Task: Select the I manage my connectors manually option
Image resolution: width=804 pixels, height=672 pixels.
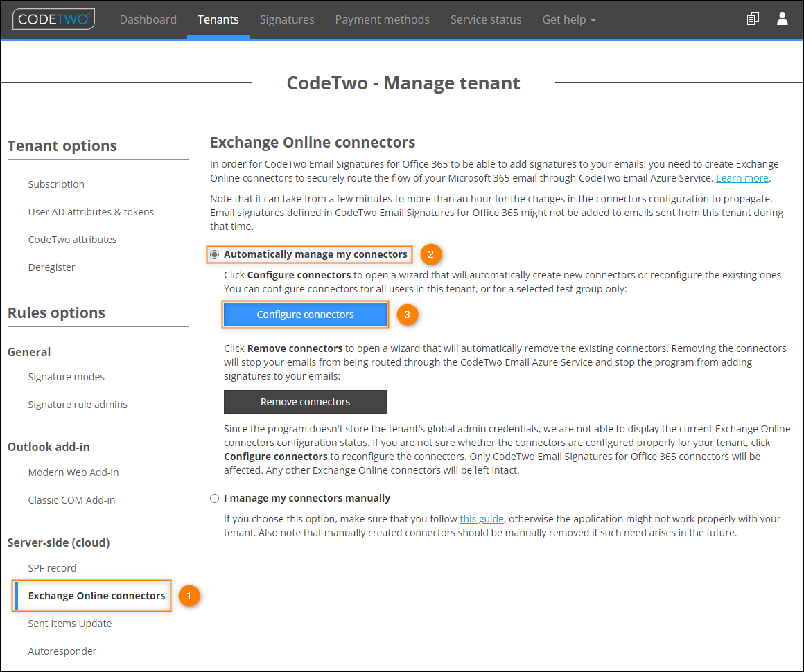Action: coord(215,497)
